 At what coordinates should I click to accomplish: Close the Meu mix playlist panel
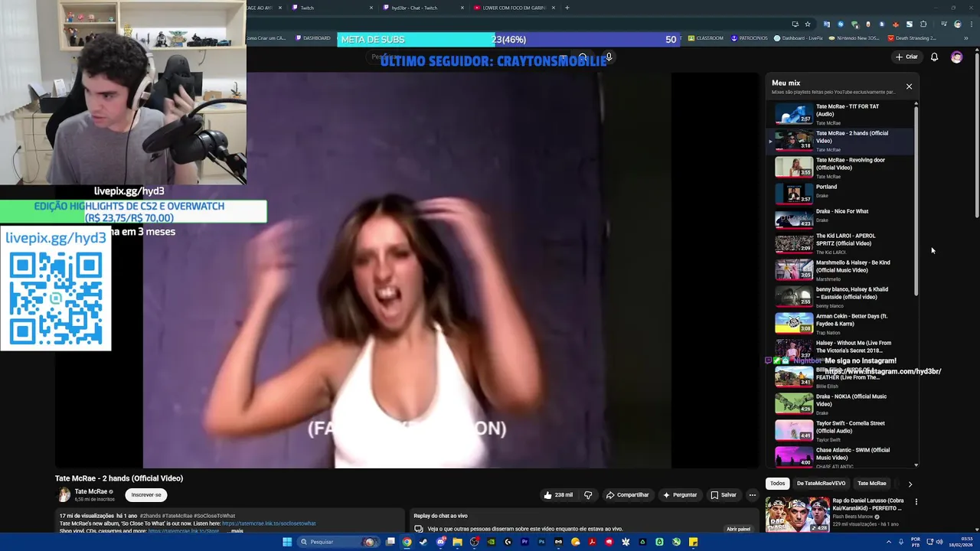point(909,86)
